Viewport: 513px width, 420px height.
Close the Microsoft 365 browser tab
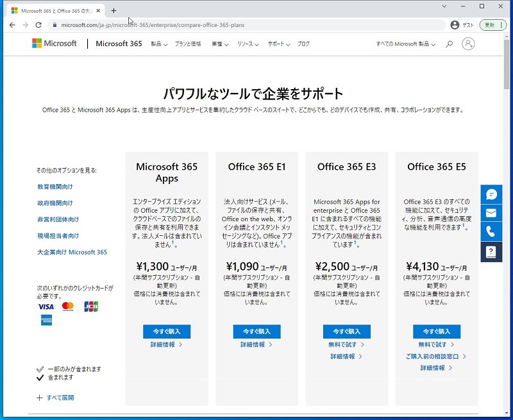coord(98,11)
